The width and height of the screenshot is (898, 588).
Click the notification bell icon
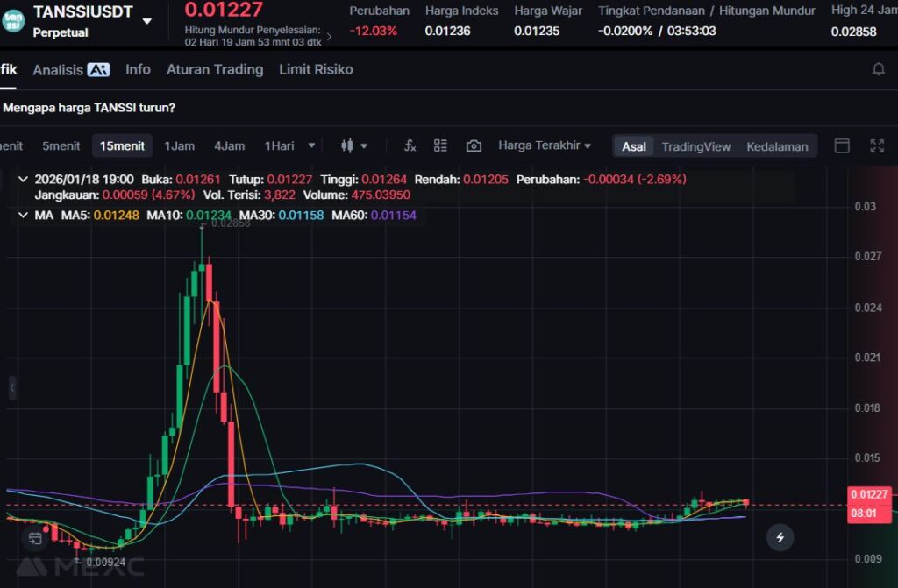click(878, 69)
